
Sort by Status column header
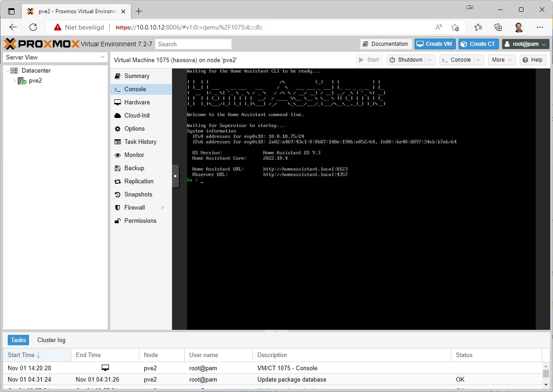pyautogui.click(x=497, y=355)
